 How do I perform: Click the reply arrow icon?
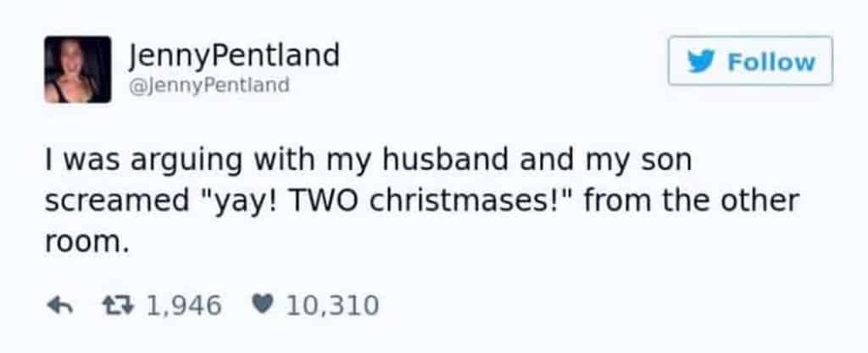[57, 304]
